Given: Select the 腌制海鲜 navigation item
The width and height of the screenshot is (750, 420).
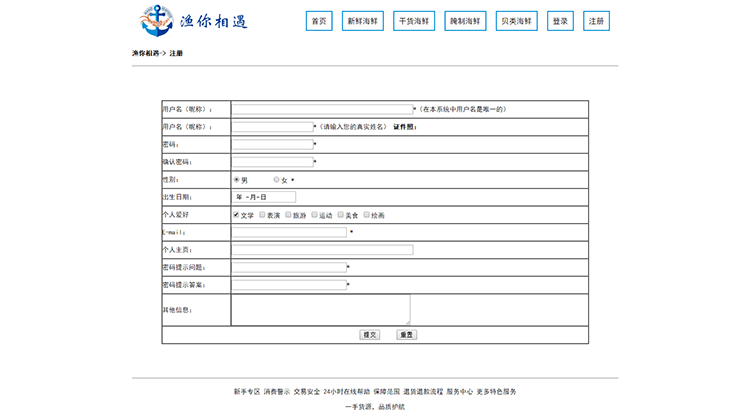Looking at the screenshot, I should pos(465,21).
